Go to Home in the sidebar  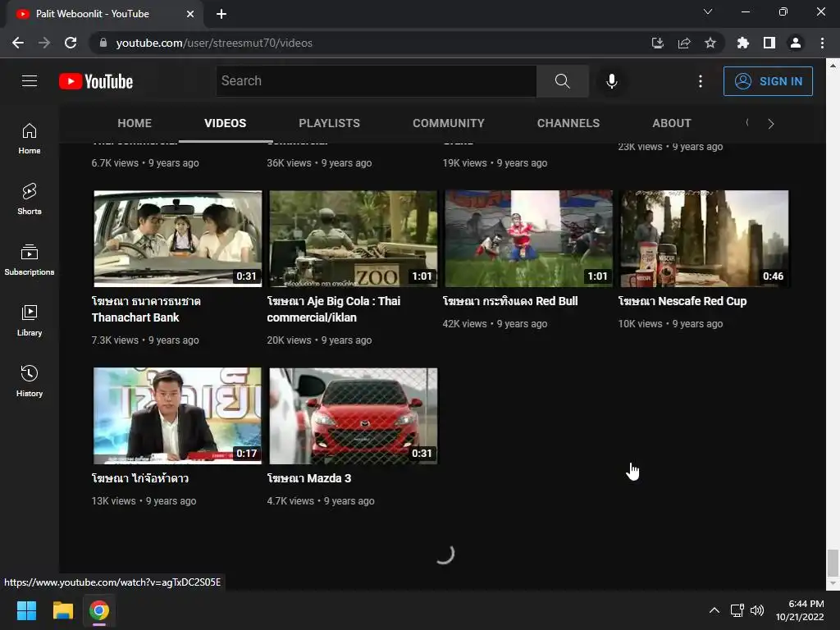point(30,139)
